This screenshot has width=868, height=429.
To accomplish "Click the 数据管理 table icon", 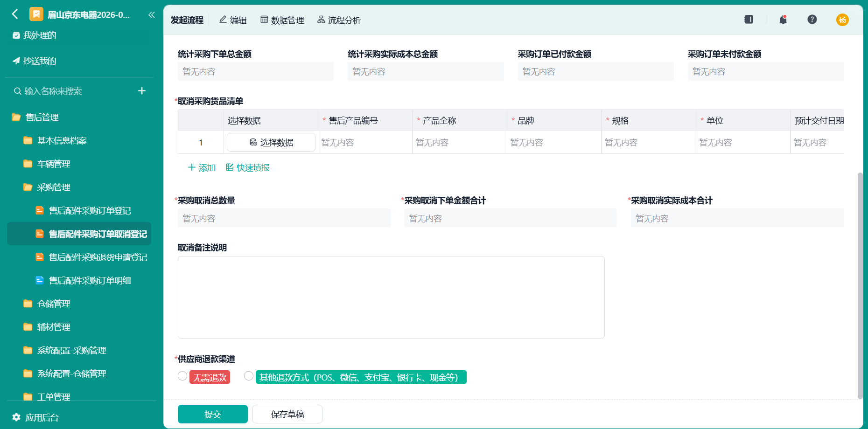I will (x=264, y=20).
